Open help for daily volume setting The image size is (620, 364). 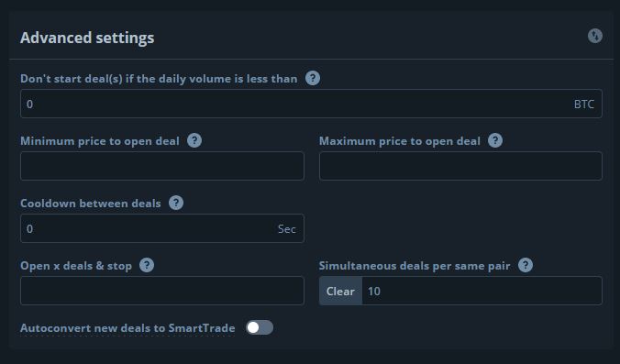coord(313,78)
